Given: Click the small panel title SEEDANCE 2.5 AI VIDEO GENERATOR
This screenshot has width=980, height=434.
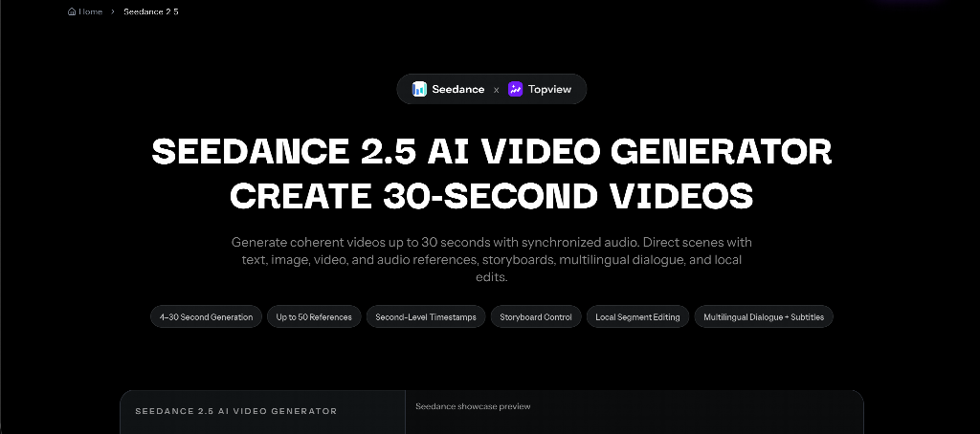Looking at the screenshot, I should (236, 411).
